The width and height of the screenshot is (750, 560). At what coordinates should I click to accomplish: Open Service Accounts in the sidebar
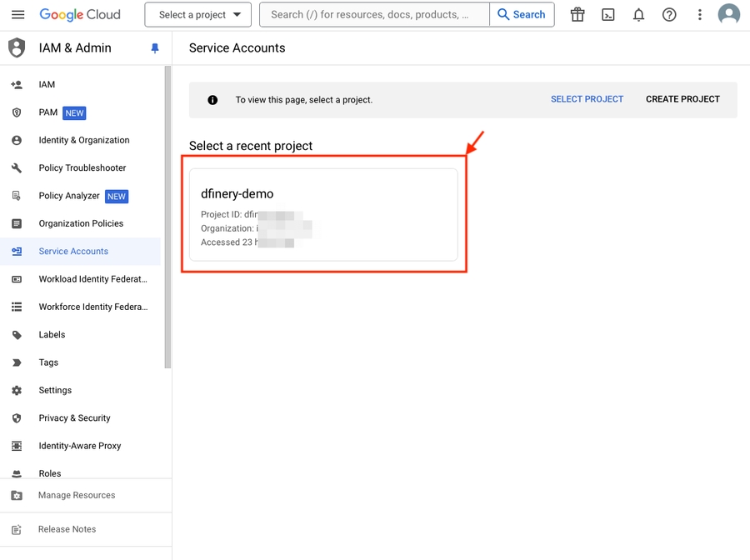[x=73, y=252]
